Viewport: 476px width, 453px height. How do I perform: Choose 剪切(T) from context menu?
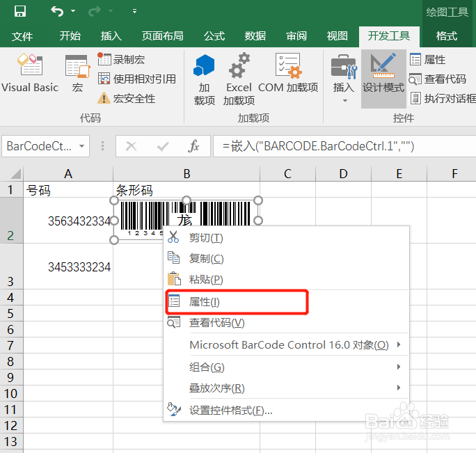click(x=286, y=238)
